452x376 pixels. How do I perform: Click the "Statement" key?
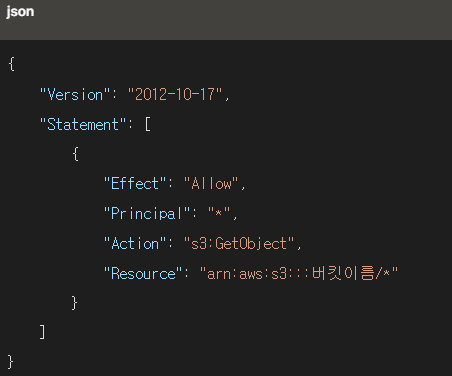click(x=83, y=125)
